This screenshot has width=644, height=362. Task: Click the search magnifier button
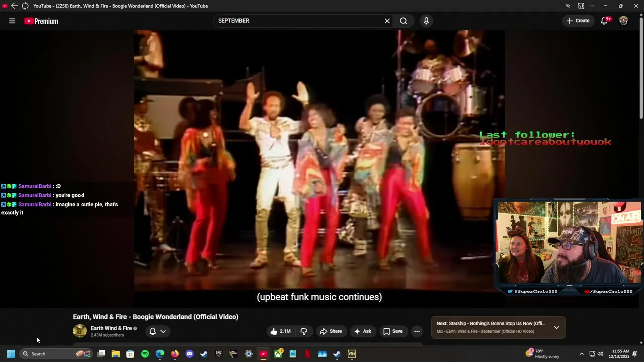coord(404,21)
